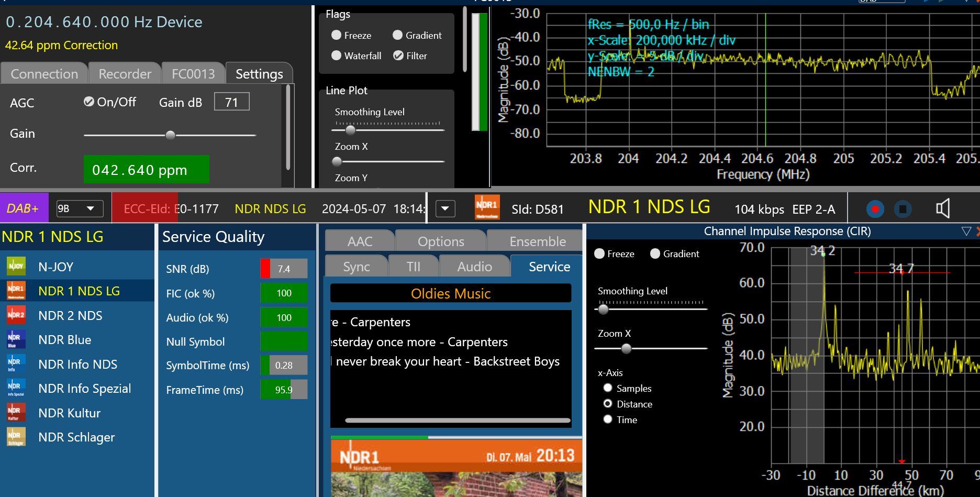Expand the dropdown beside the NDR1 logo

(x=445, y=209)
